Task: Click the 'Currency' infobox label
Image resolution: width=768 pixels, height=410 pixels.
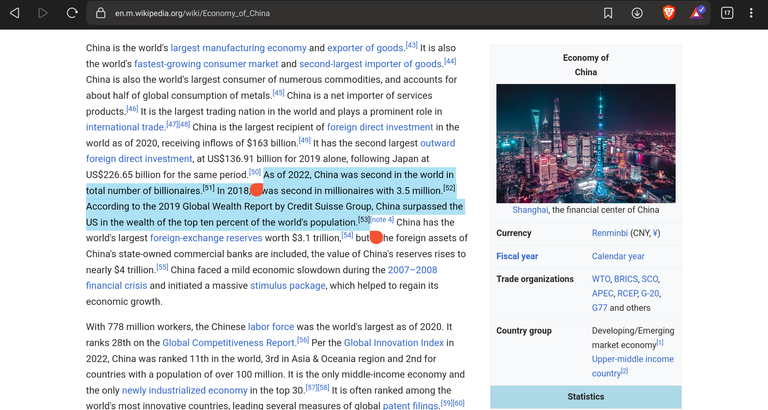Action: pyautogui.click(x=514, y=233)
